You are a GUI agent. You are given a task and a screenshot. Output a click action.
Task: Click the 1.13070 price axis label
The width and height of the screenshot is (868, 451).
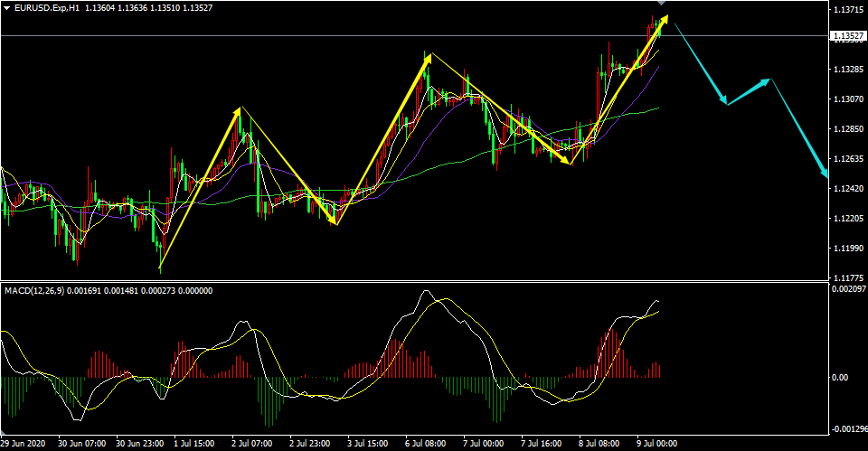pos(848,99)
